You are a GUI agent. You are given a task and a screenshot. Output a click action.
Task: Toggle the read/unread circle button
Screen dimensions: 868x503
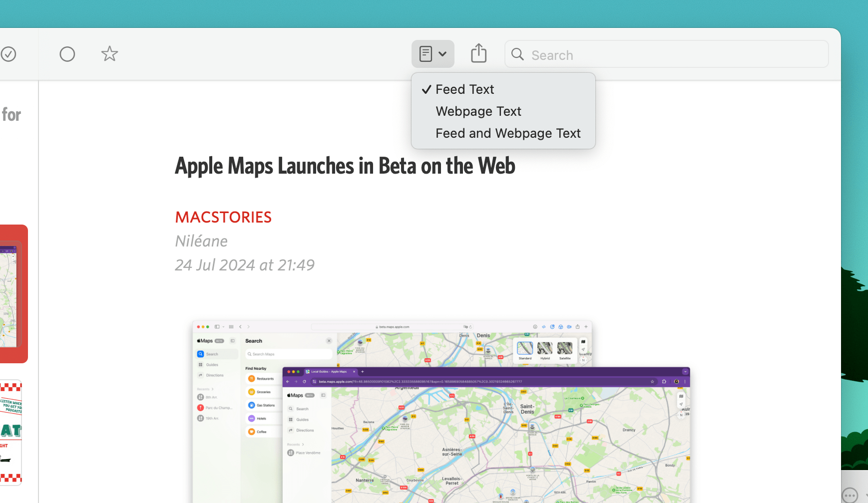coord(67,54)
